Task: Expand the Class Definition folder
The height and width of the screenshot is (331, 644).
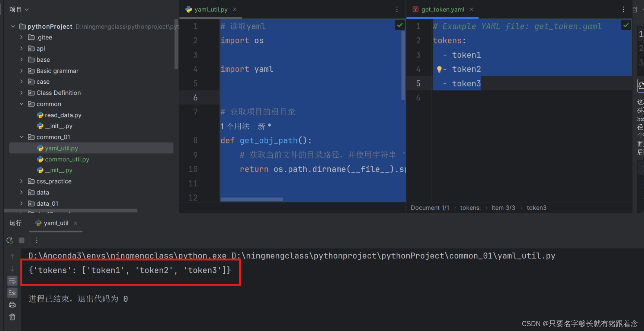Action: 22,93
